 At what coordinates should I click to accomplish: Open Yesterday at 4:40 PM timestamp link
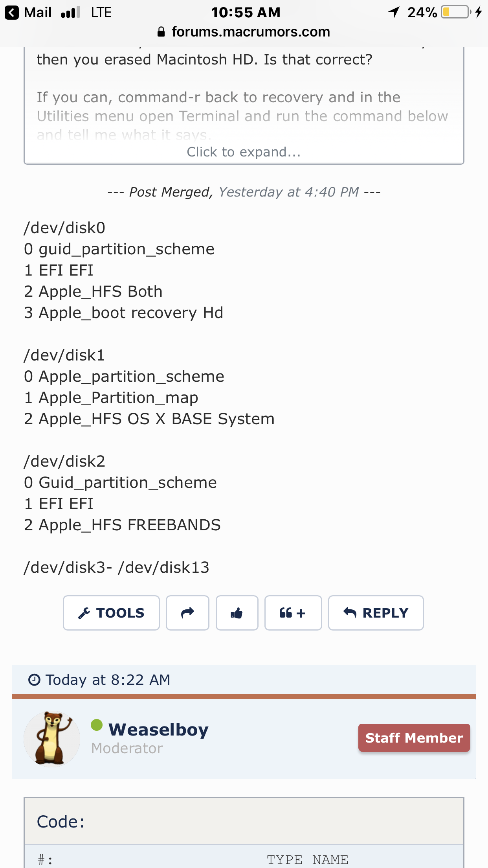pos(289,192)
